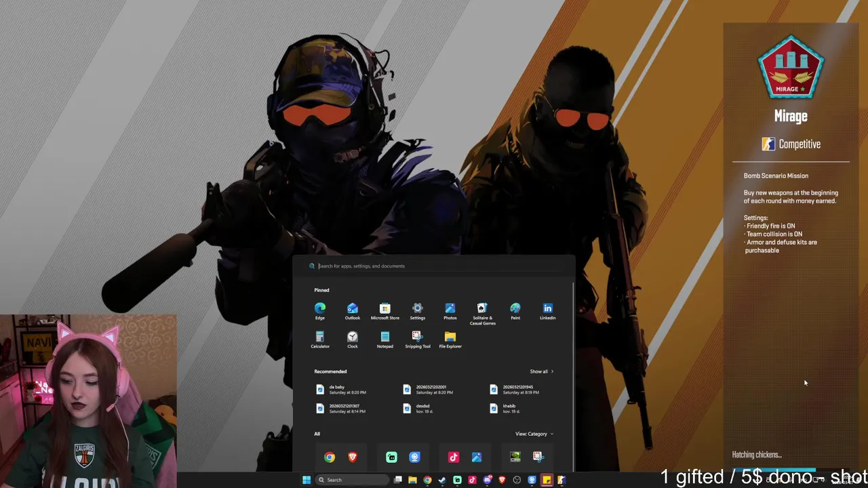Open Brave icon in Start menu All section
The image size is (868, 488).
(353, 457)
